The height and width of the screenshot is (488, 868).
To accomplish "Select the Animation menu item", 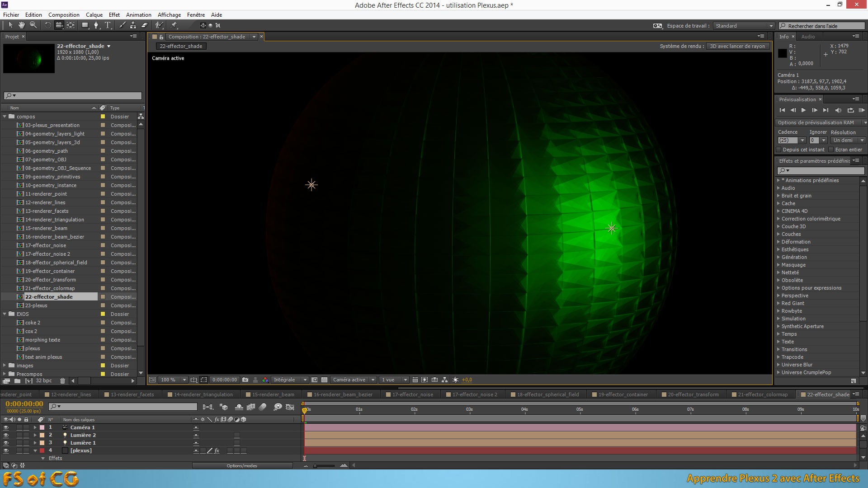I will 138,14.
